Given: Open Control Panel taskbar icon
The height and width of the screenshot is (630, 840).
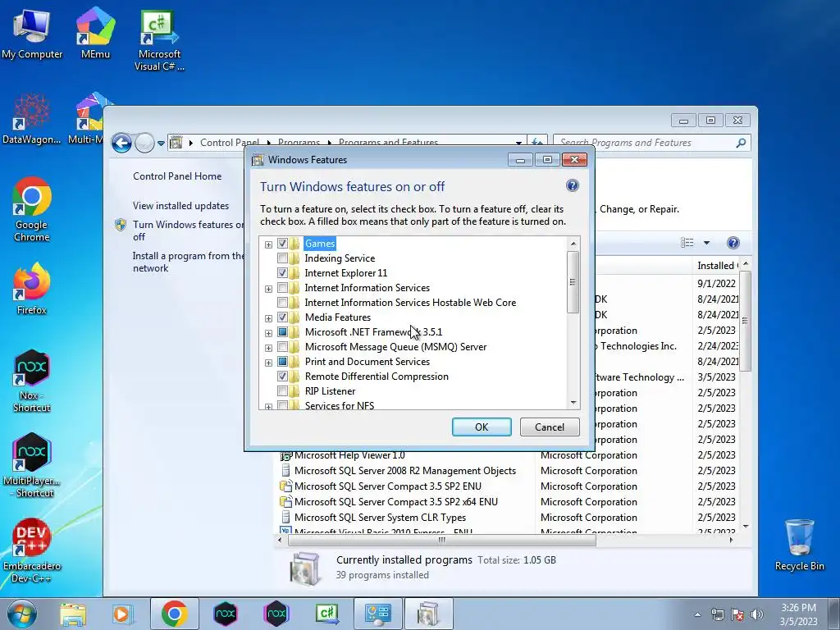Looking at the screenshot, I should pyautogui.click(x=378, y=614).
